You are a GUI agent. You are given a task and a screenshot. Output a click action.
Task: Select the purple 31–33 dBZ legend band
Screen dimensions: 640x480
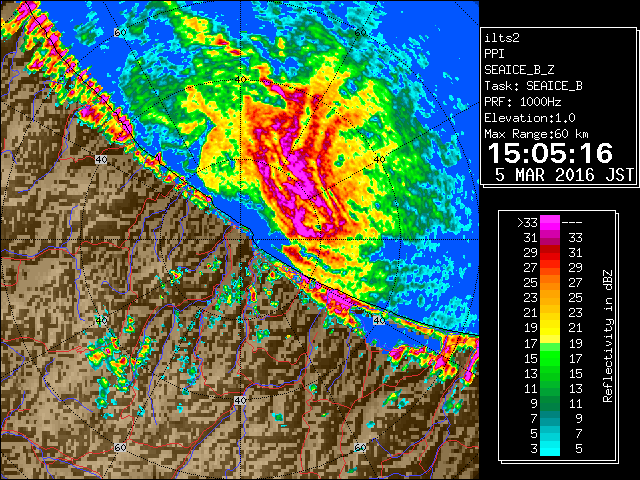(x=550, y=237)
